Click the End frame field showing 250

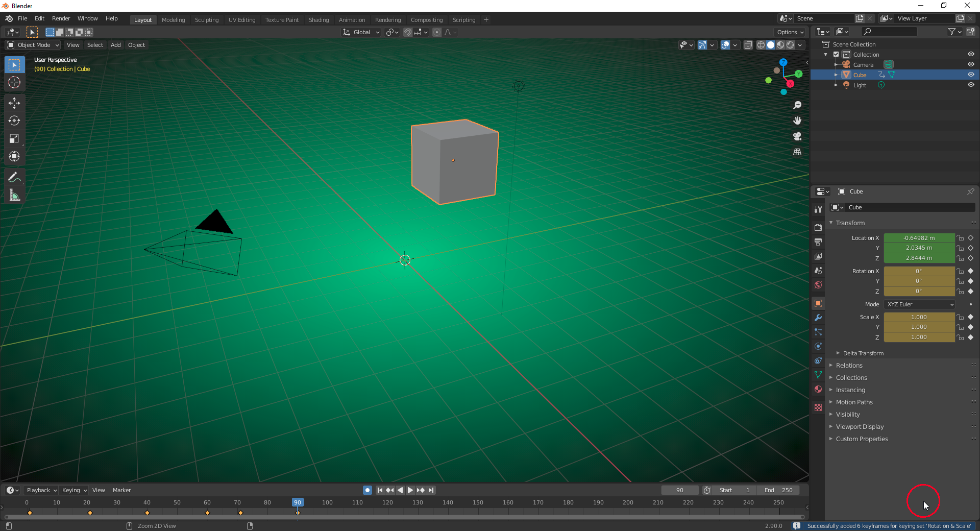click(x=778, y=490)
